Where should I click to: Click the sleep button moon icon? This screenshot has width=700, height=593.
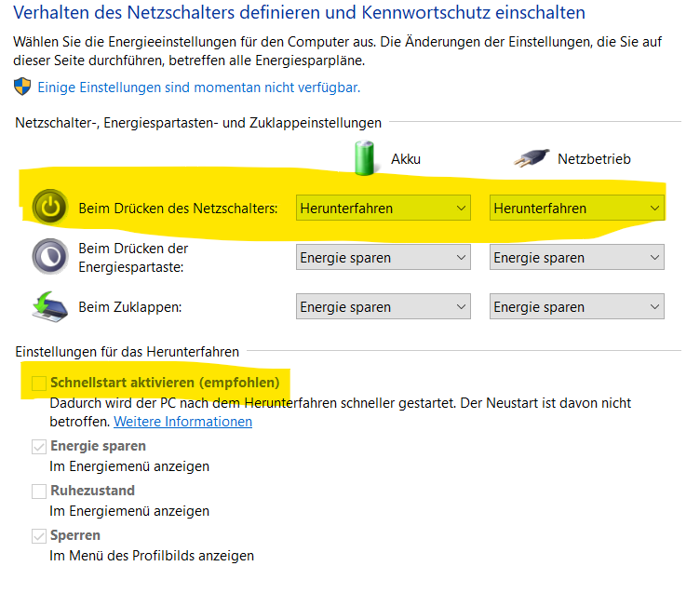pyautogui.click(x=50, y=256)
